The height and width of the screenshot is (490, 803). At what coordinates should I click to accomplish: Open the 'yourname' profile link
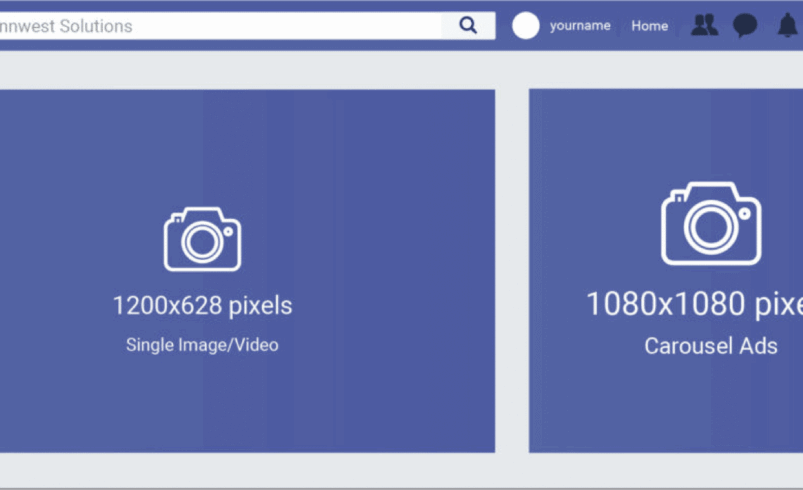point(580,26)
